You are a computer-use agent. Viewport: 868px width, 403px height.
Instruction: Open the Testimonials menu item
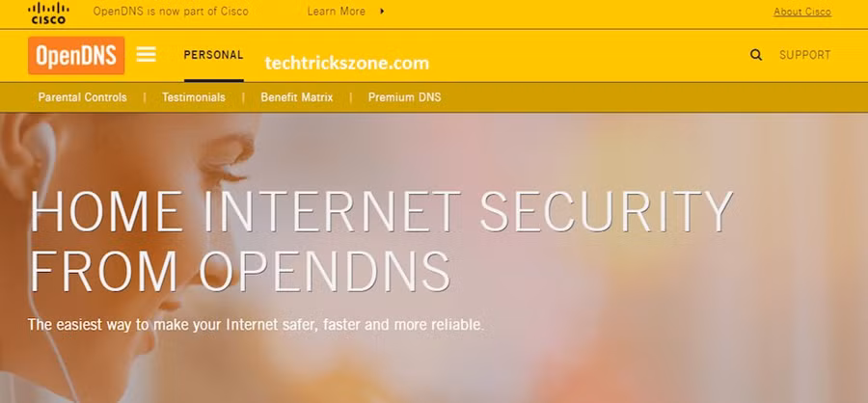tap(194, 97)
